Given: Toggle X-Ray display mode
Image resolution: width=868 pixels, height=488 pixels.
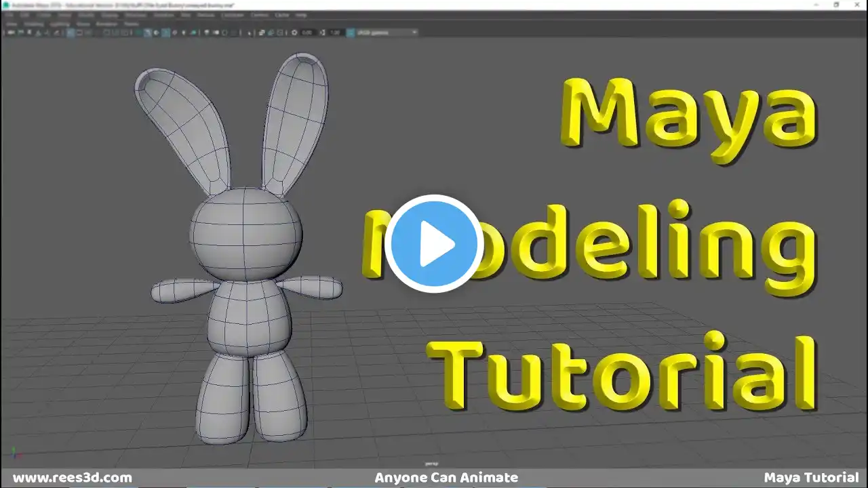Looking at the screenshot, I should coord(262,32).
